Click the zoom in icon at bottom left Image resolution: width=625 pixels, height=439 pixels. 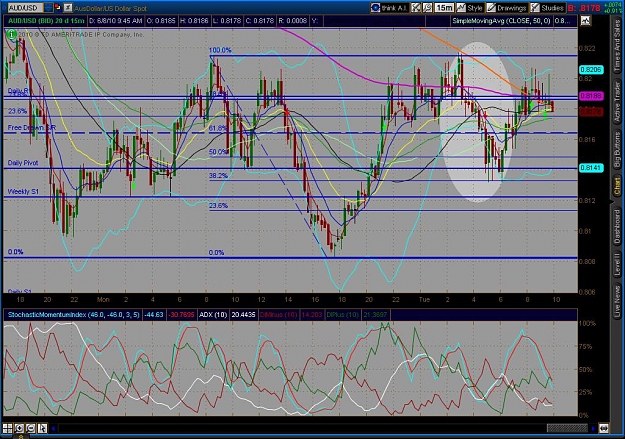[x=19, y=429]
